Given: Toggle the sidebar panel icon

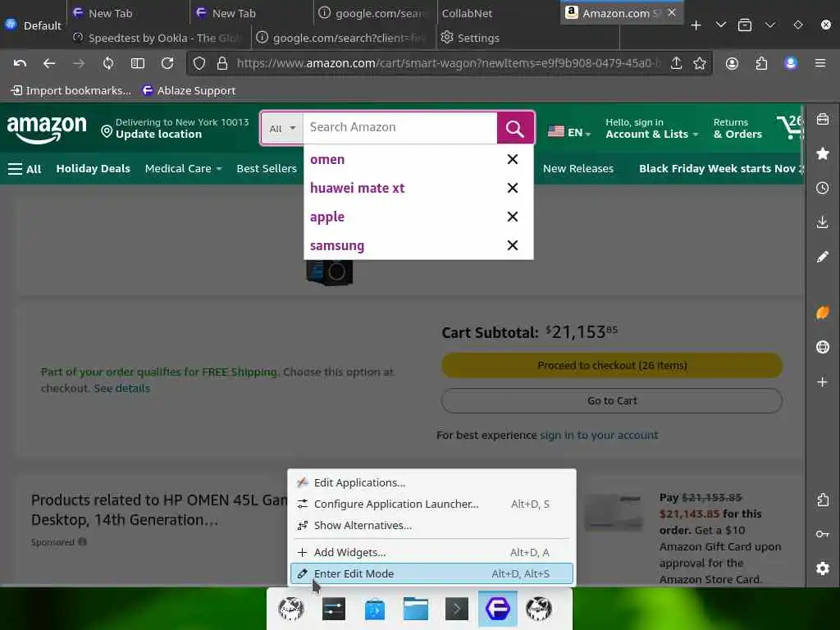Looking at the screenshot, I should coord(138,63).
